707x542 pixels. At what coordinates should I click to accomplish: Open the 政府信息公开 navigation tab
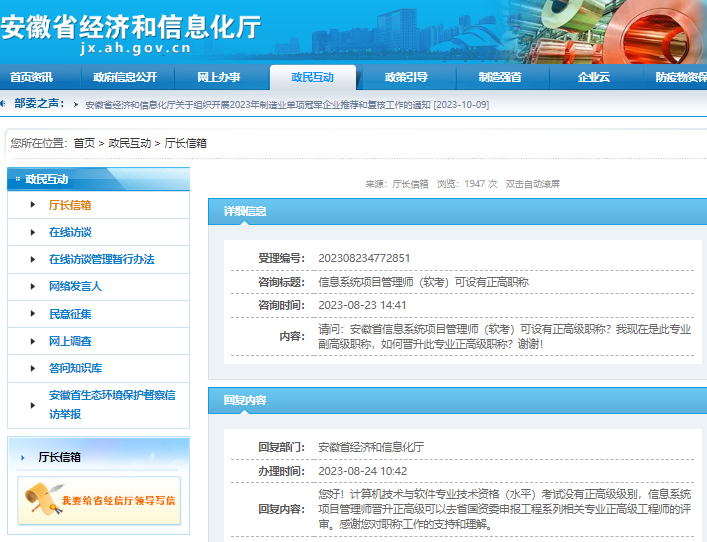[x=125, y=77]
